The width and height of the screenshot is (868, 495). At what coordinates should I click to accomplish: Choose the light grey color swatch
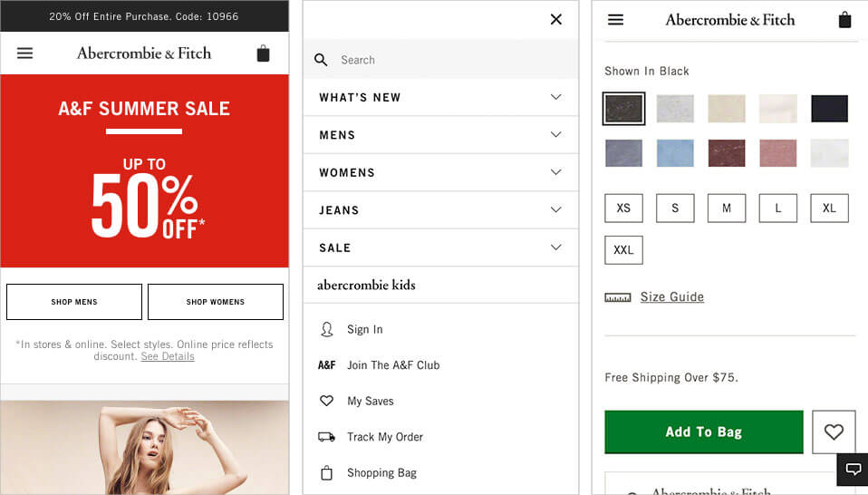click(675, 109)
